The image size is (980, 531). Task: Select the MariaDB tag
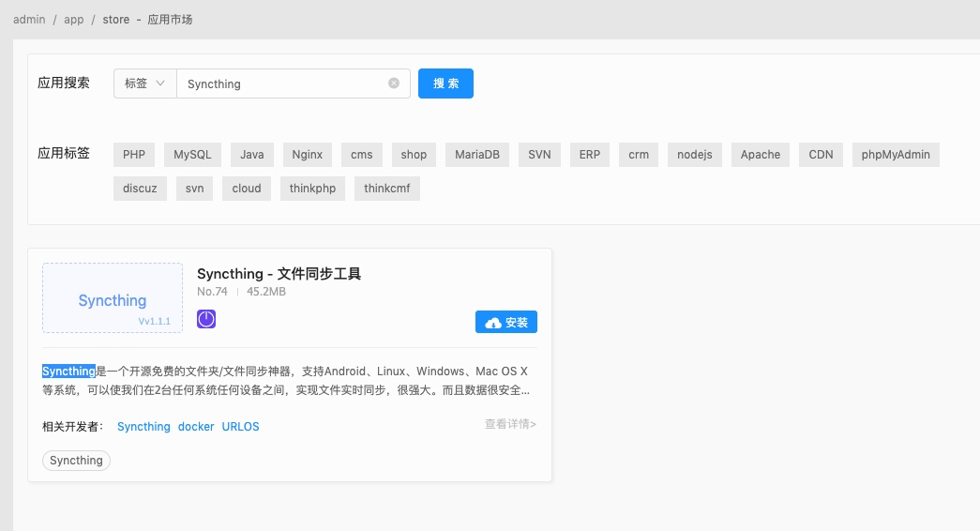pyautogui.click(x=477, y=155)
